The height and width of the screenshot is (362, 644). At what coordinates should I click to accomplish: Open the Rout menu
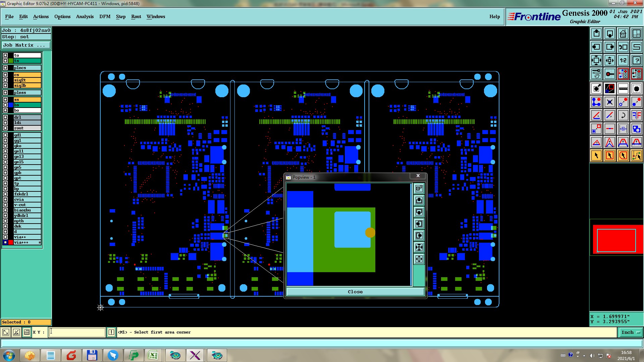(x=136, y=16)
